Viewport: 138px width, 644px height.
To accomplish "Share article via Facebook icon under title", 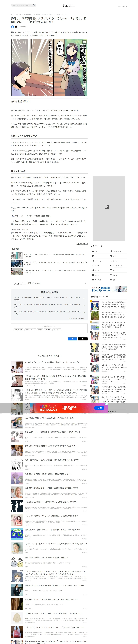I will (x=13, y=27).
